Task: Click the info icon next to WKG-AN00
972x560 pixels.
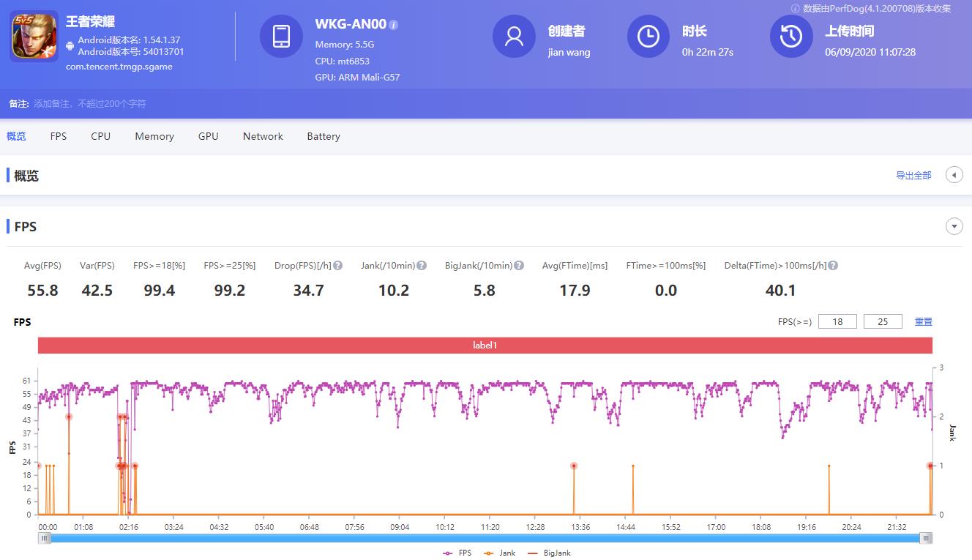Action: click(394, 25)
